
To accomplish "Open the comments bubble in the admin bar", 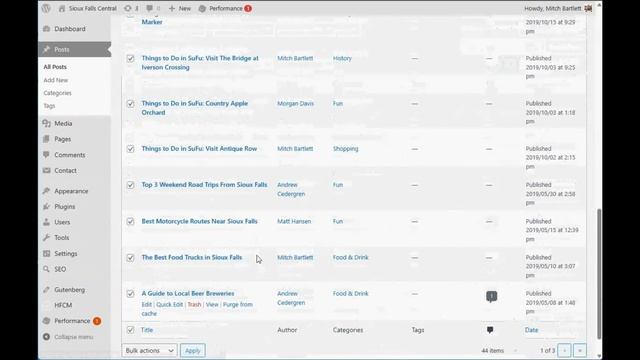I will (x=149, y=8).
